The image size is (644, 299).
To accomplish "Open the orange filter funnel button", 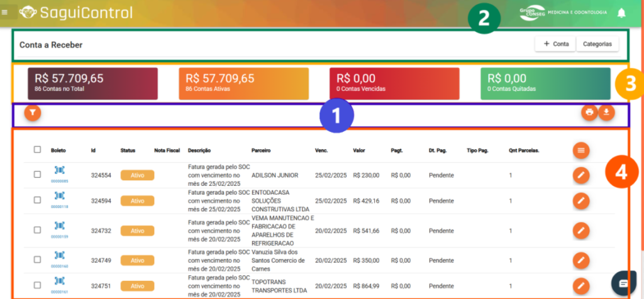I will (x=32, y=113).
